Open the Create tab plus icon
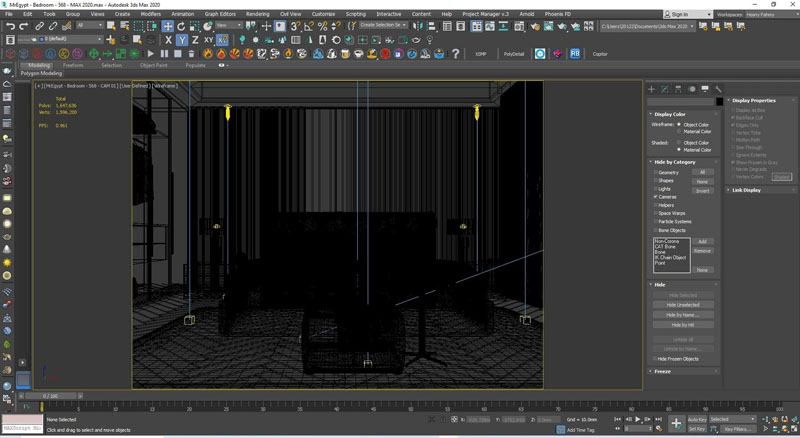This screenshot has width=800, height=438. (652, 89)
